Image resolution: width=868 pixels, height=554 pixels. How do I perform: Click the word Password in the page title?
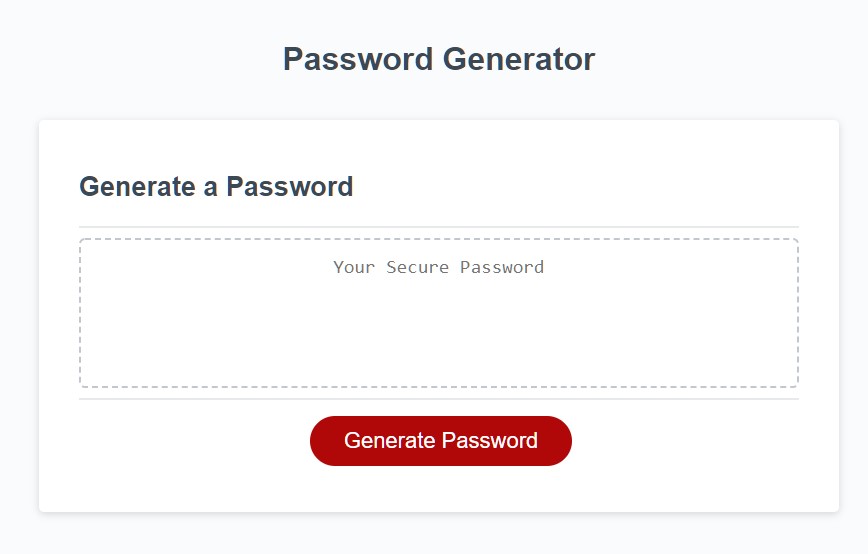pyautogui.click(x=358, y=59)
